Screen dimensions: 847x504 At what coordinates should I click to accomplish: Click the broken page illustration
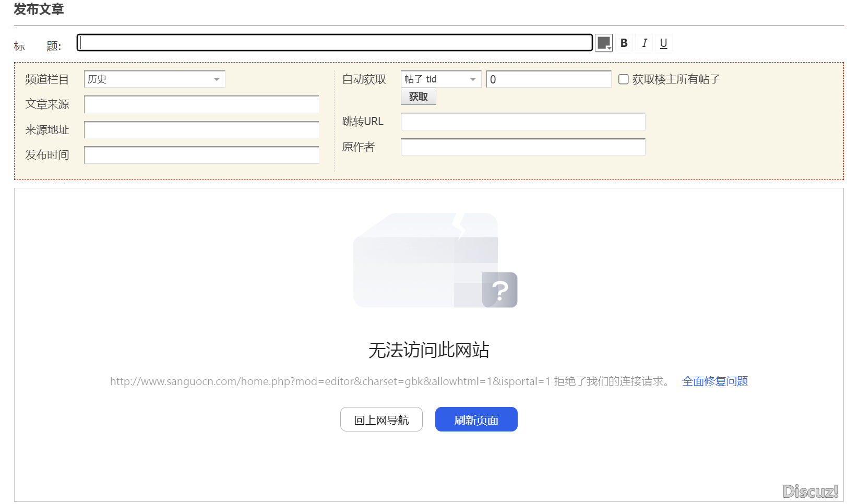(435, 260)
